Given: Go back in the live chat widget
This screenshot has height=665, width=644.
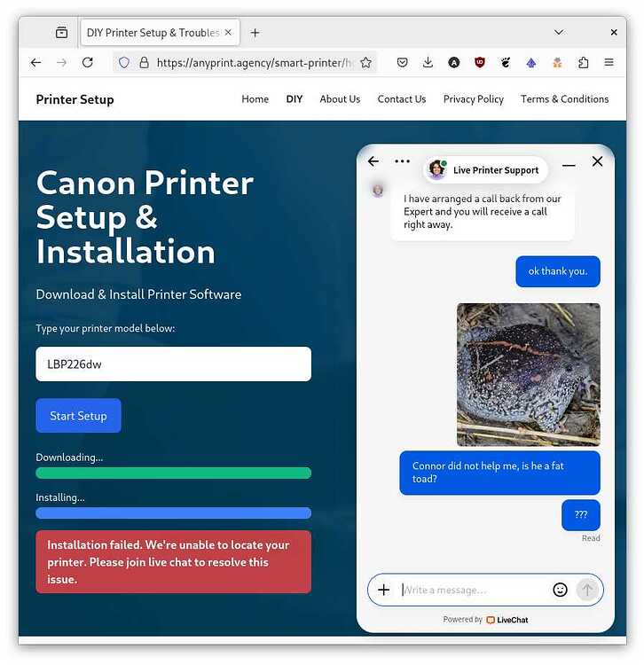Looking at the screenshot, I should click(373, 161).
